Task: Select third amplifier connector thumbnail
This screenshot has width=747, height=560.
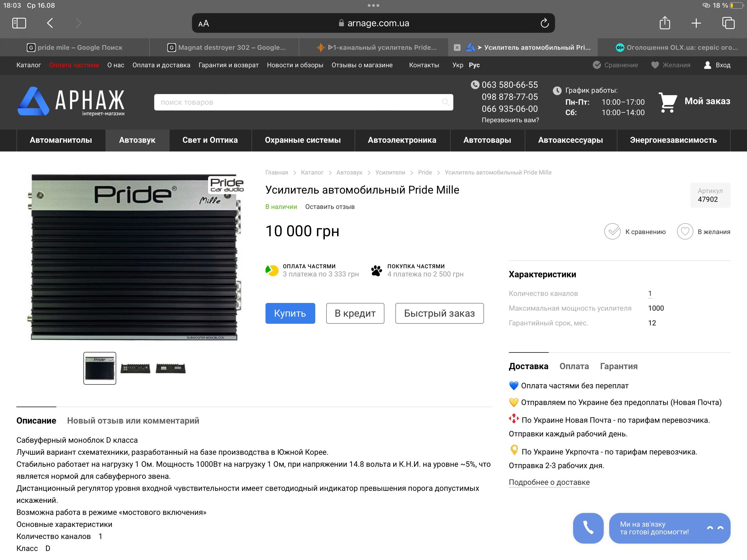Action: [171, 368]
